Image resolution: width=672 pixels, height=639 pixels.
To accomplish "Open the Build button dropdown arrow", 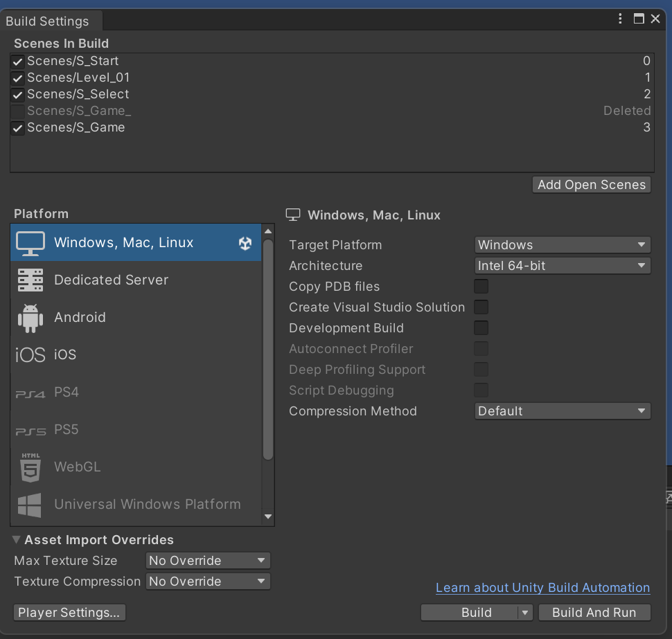I will [x=525, y=613].
